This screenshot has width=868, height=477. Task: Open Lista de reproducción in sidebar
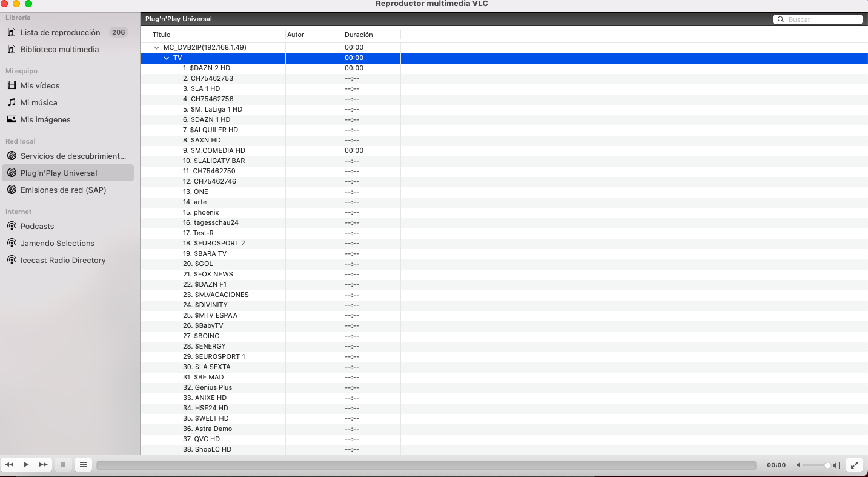tap(60, 32)
